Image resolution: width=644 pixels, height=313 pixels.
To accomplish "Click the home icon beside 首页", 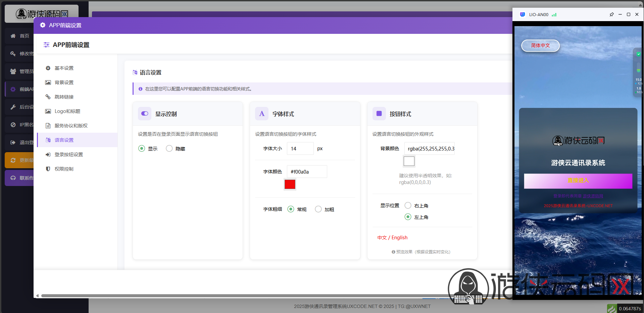I will 13,36.
